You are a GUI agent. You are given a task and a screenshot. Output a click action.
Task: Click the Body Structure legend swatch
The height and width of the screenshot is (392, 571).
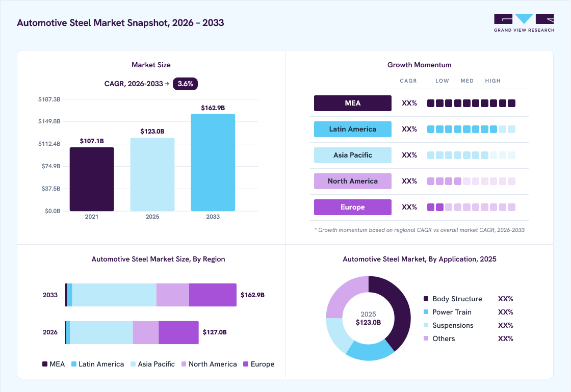click(426, 298)
